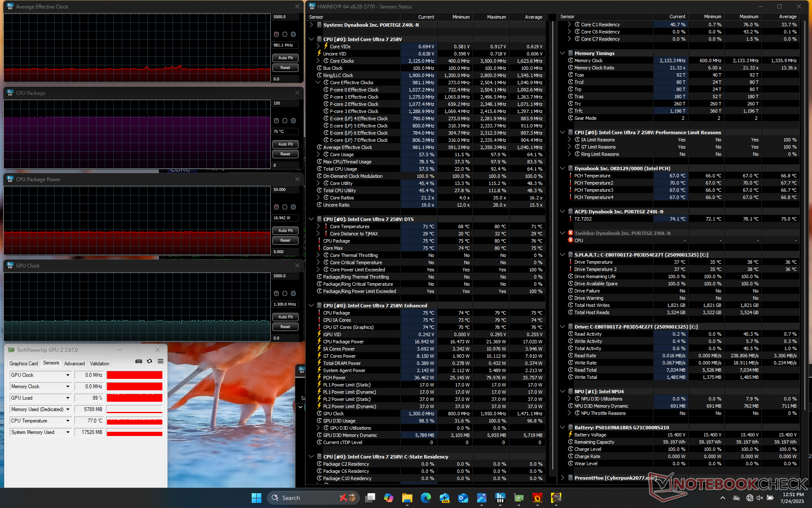Open HWiNFO from the taskbar

(500, 498)
